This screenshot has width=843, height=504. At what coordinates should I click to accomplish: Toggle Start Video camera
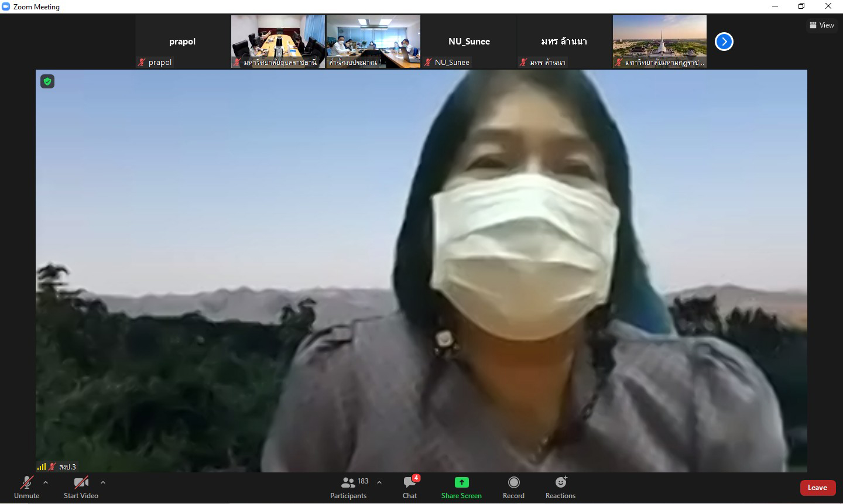tap(81, 487)
